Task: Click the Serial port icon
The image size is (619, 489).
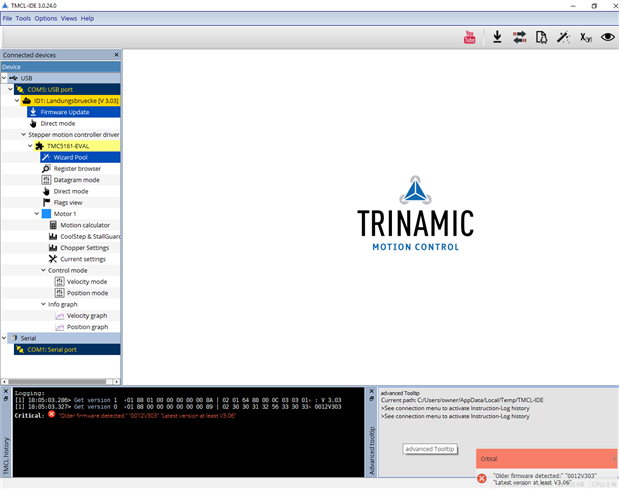Action: [x=15, y=338]
